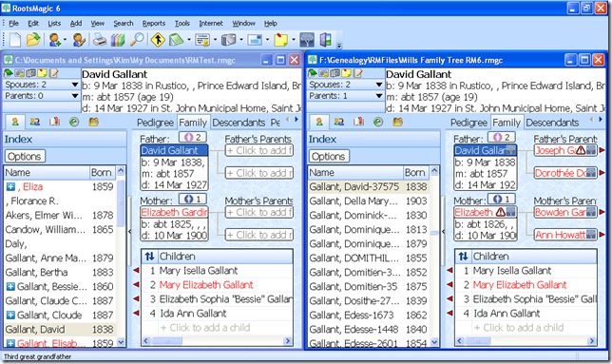Screen dimensions: 612x364
Task: Click the warning triangle on Joseph Gallant box
Action: 582,150
